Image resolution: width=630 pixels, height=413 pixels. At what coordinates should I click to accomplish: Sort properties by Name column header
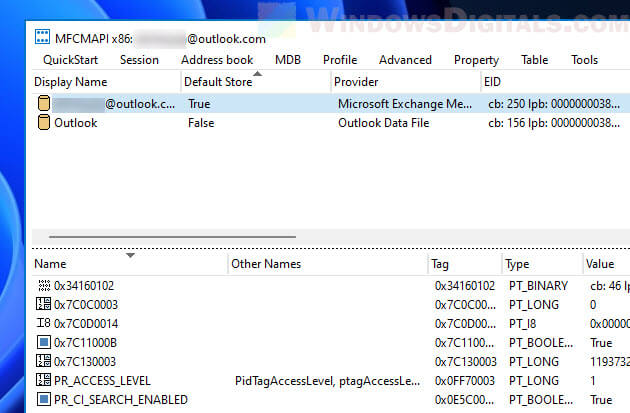[130, 264]
